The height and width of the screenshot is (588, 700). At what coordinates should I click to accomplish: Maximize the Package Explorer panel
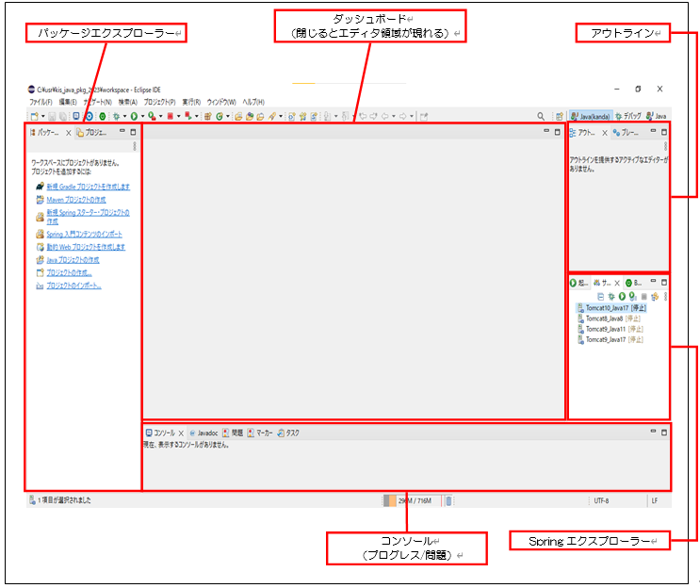click(x=133, y=132)
